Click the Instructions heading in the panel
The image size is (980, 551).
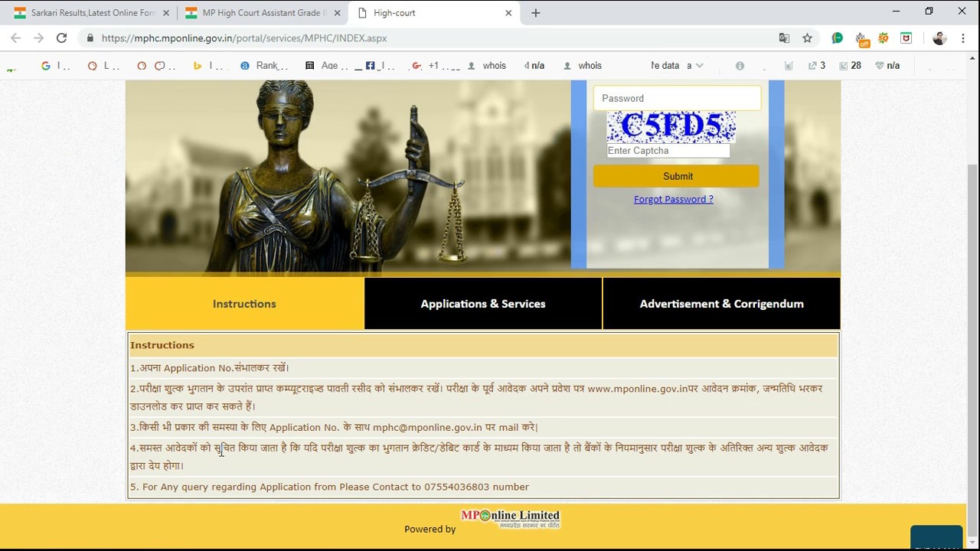[162, 345]
